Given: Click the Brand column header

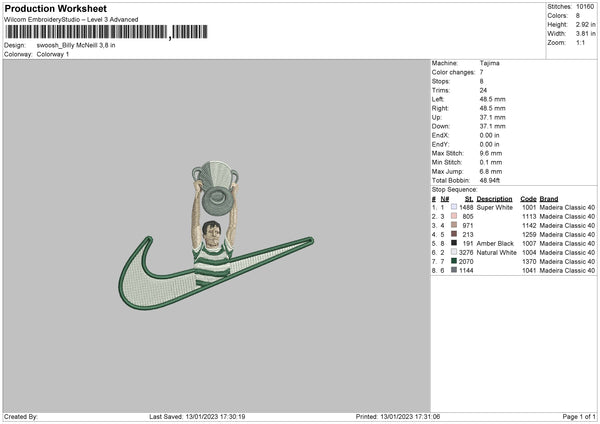Looking at the screenshot, I should (549, 199).
